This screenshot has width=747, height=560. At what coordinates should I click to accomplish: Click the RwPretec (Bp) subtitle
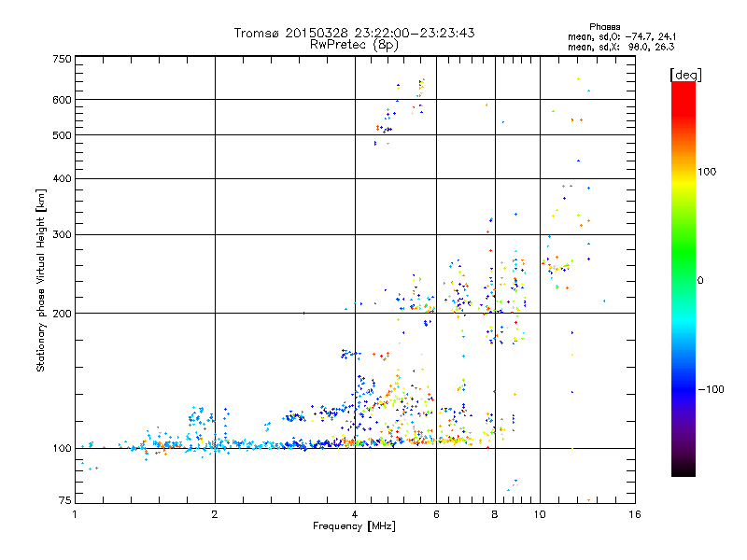[354, 44]
